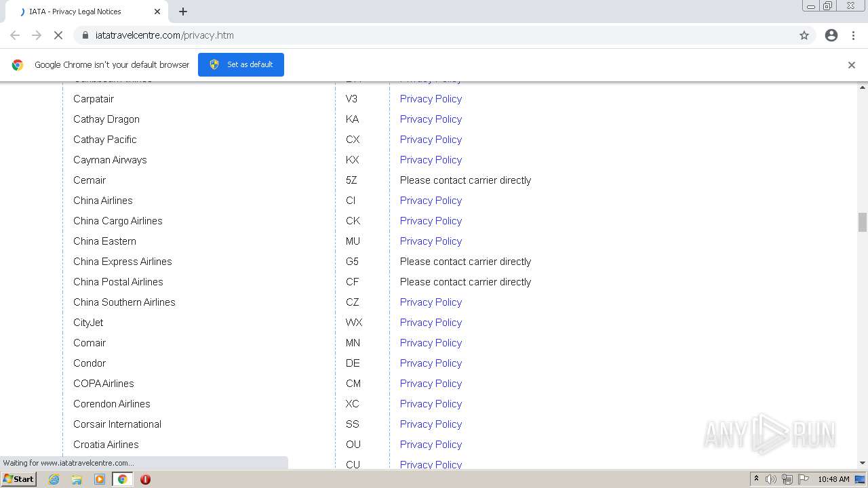
Task: Open the red stop-sign taskbar icon
Action: click(x=145, y=479)
